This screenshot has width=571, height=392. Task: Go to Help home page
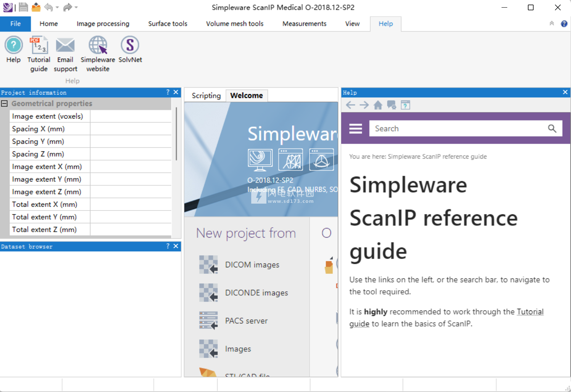[378, 105]
